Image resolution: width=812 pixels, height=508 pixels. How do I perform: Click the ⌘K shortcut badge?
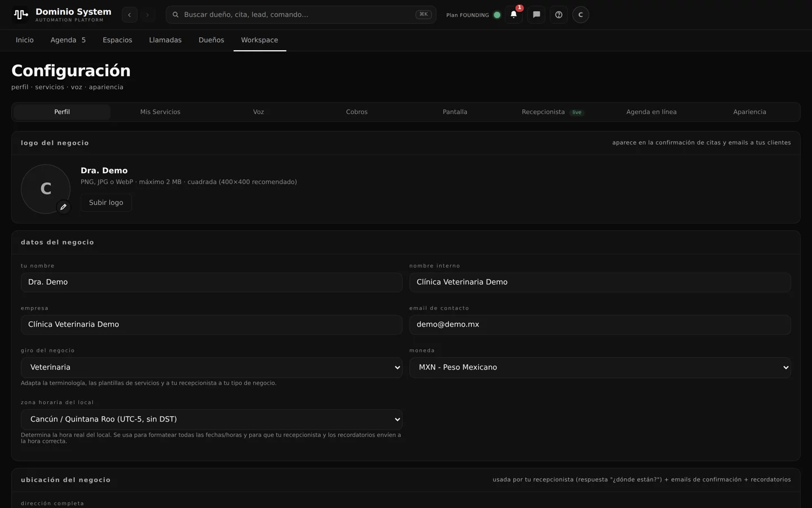(x=423, y=15)
